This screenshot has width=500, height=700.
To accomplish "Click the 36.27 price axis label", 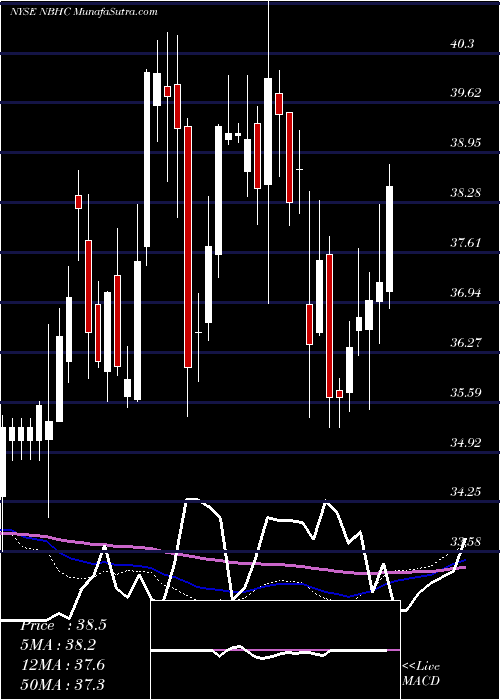I will point(466,343).
